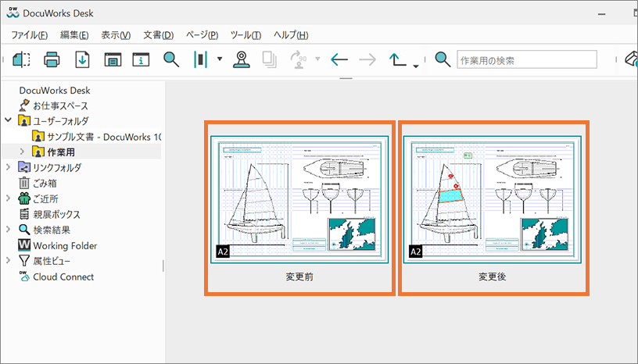Screen dimensions: 638x364
Task: Click the 検索結果 magnifier icon
Action: coord(24,230)
